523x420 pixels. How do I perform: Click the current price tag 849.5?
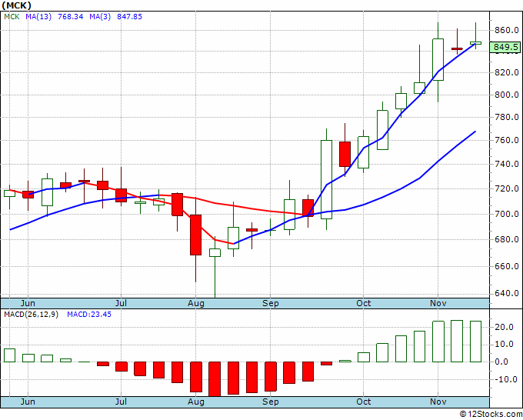506,47
